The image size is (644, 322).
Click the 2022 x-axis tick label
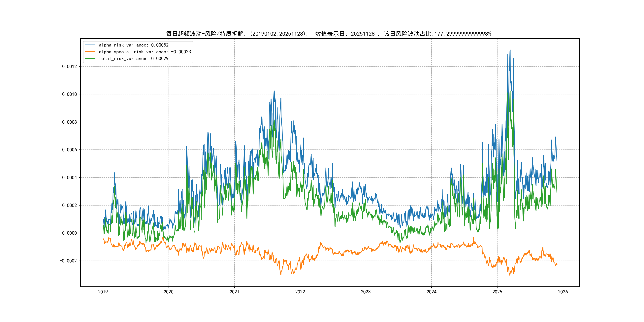click(x=300, y=292)
